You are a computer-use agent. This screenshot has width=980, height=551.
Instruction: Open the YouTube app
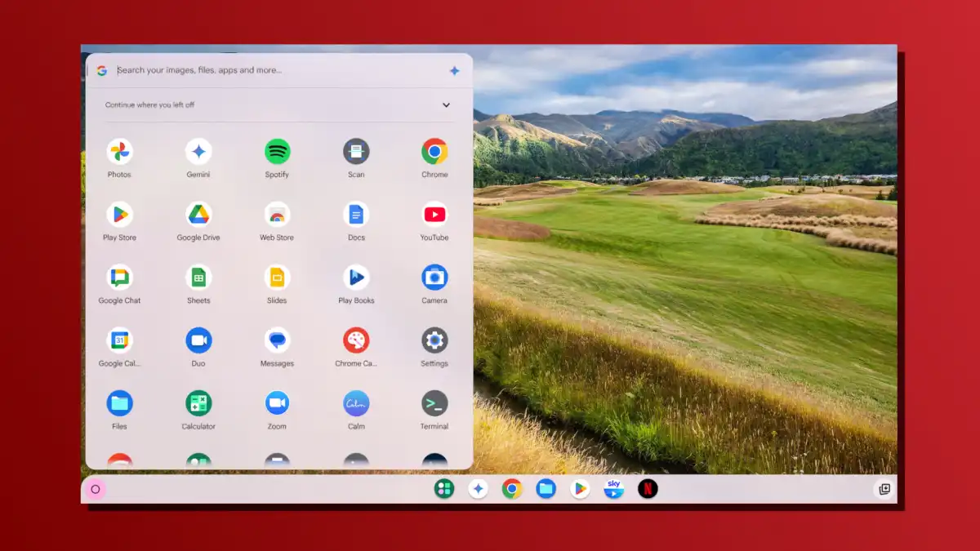coord(434,215)
